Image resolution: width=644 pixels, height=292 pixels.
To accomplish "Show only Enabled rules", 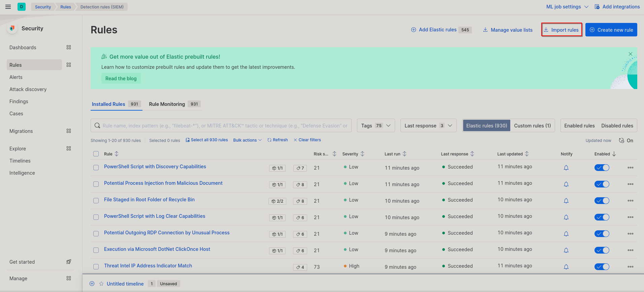I will [x=579, y=125].
